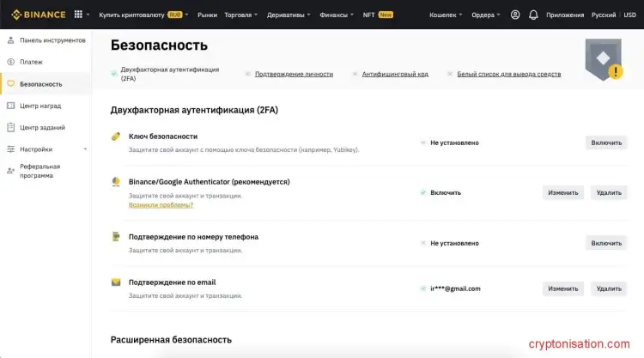The image size is (644, 358).
Task: Click the Ключ безопасности key icon
Action: click(x=116, y=137)
